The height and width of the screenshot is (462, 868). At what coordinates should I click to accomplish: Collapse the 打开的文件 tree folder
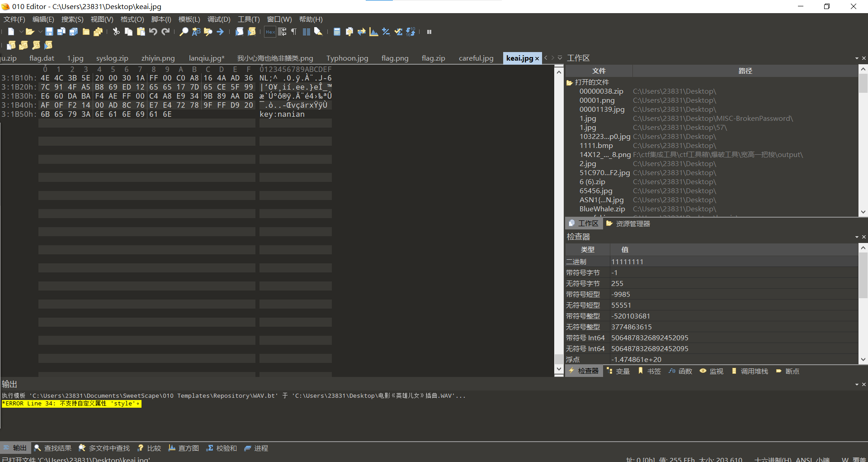[x=570, y=82]
